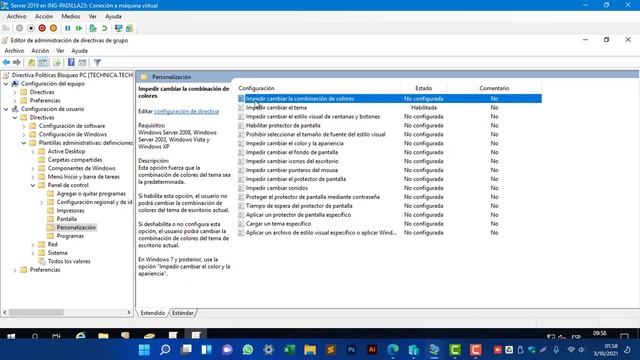Expand Configuración de software node
The width and height of the screenshot is (640, 360).
coord(24,126)
